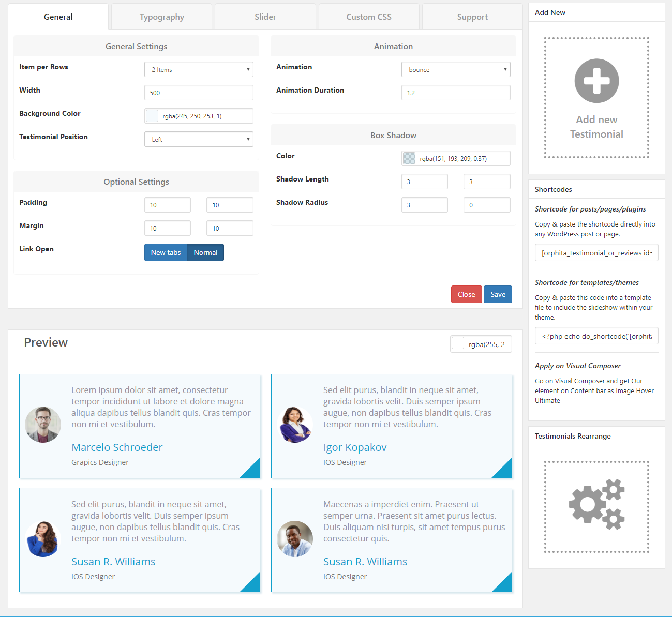Screen dimensions: 672x617
Task: Click blue corner triangle on Igor Kopakov card
Action: [x=505, y=471]
